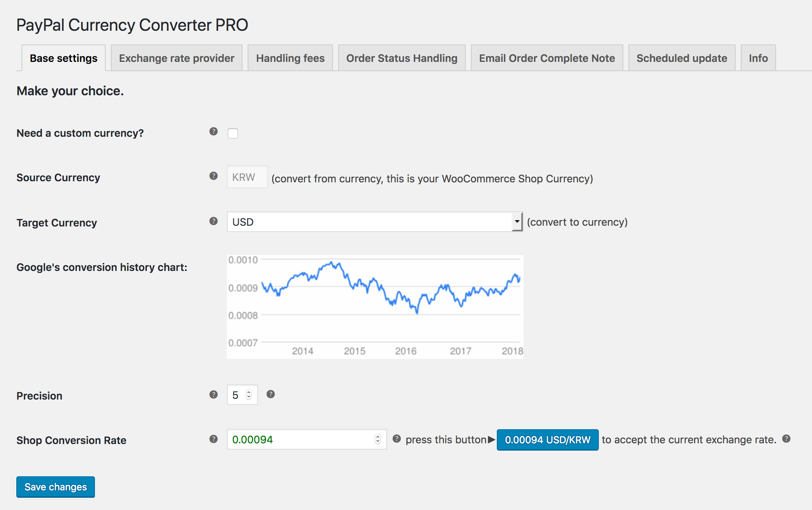Click help icon next to Target Currency
The height and width of the screenshot is (510, 812).
pos(213,221)
